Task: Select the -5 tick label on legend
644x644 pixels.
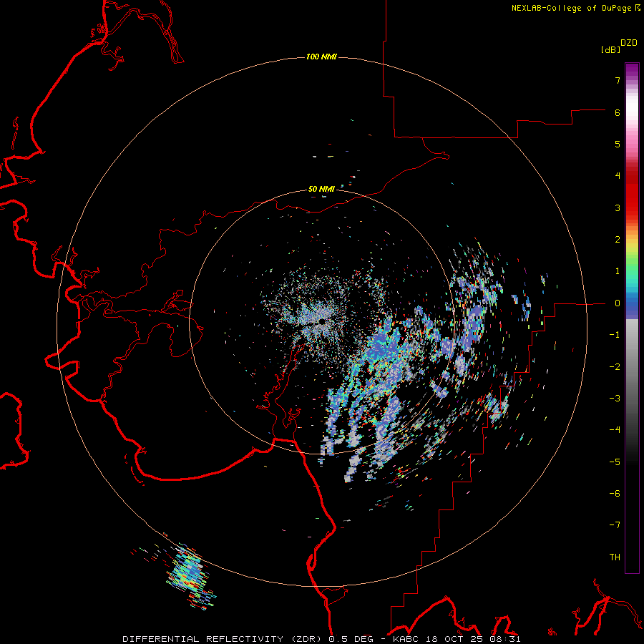Action: point(615,462)
